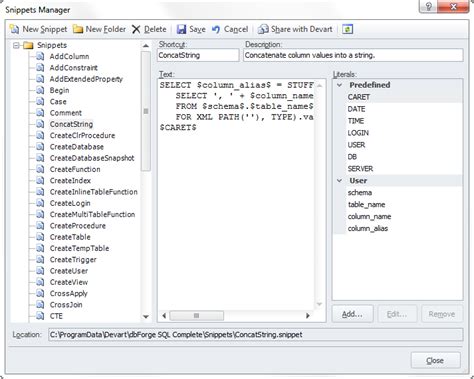Click the snippet icon beside Begin
Viewport: 474px width, 379px height.
pos(40,90)
